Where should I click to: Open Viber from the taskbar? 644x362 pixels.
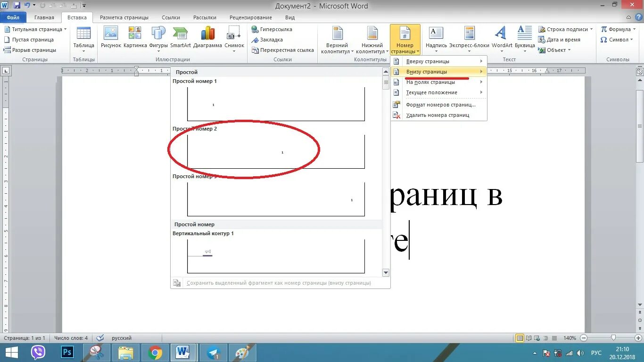pos(38,353)
